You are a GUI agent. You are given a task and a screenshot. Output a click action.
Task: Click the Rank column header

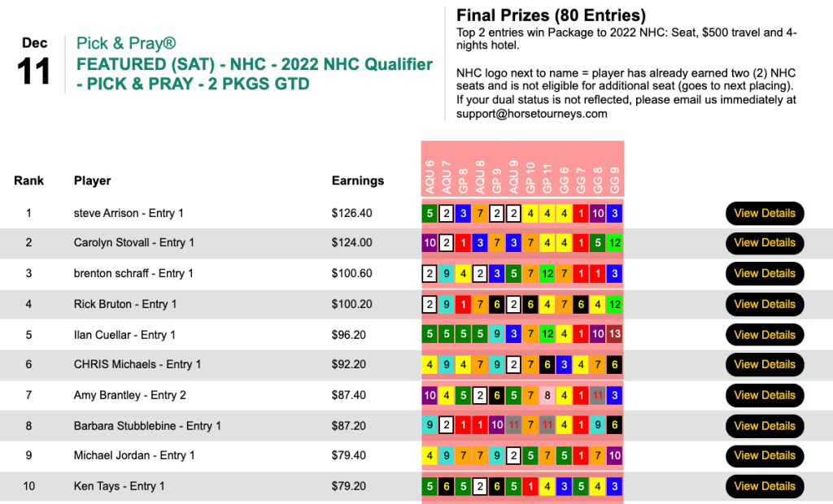(x=28, y=180)
